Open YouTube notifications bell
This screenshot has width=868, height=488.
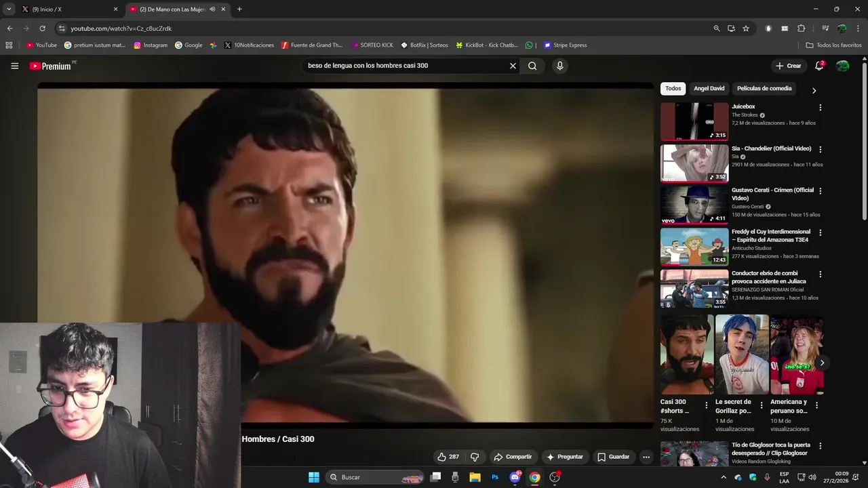click(x=819, y=66)
